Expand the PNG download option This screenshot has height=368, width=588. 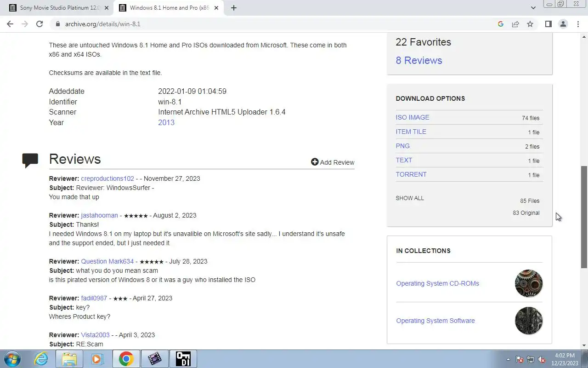click(x=403, y=146)
